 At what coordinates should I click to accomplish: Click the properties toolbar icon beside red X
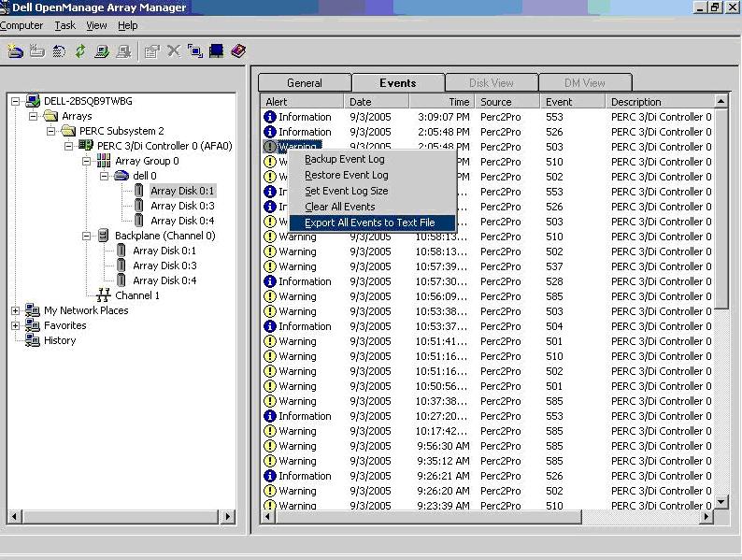pyautogui.click(x=152, y=51)
